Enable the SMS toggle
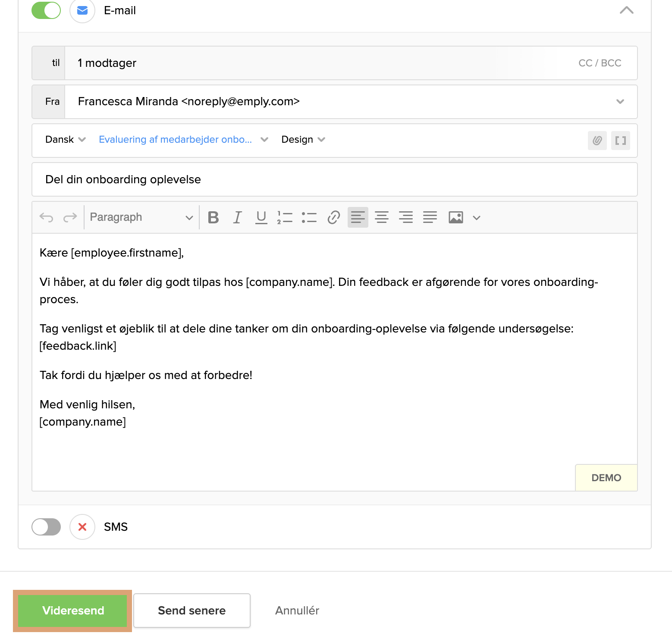This screenshot has height=639, width=672. [x=46, y=527]
